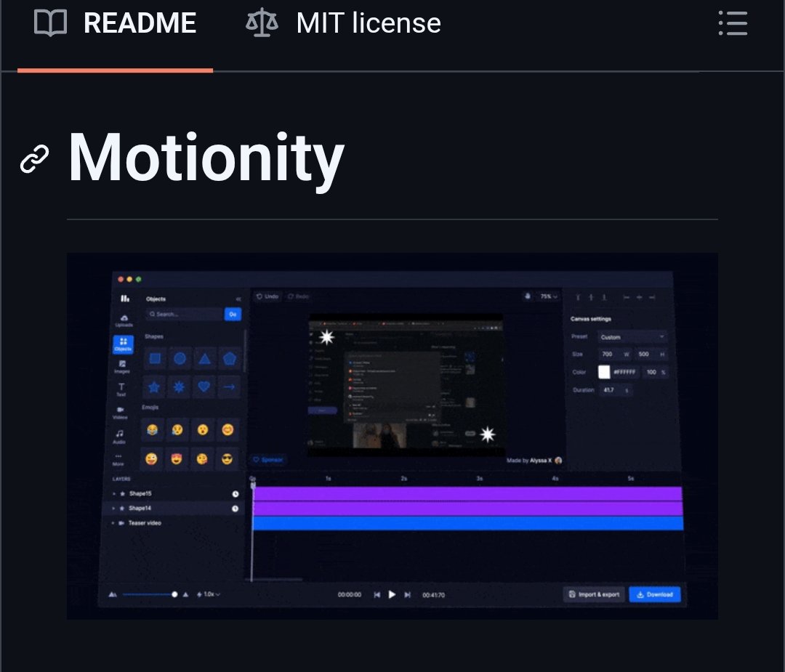Click the #FFFFFF hex color field

pyautogui.click(x=625, y=372)
